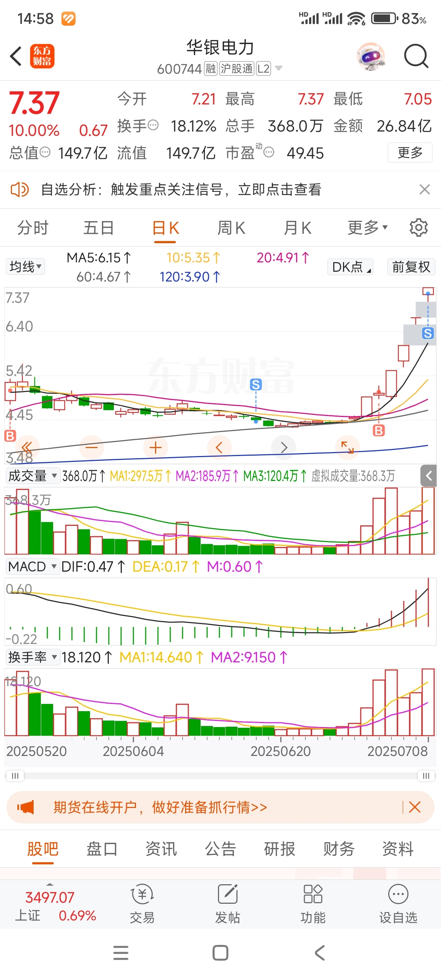Tap the top-right S signal marker
The height and width of the screenshot is (980, 441).
point(428,333)
